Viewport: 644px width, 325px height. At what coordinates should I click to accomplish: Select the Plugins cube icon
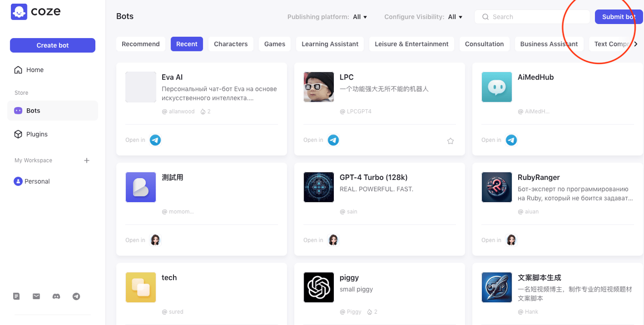click(18, 134)
